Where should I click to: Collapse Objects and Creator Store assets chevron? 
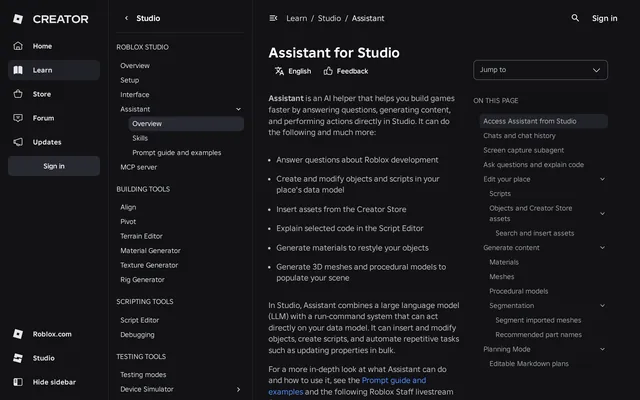coord(602,213)
